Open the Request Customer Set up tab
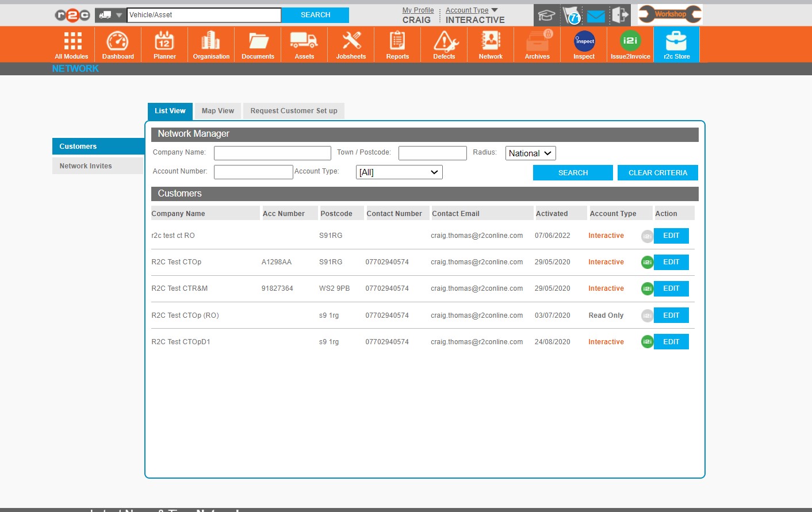This screenshot has width=812, height=512. coord(294,111)
